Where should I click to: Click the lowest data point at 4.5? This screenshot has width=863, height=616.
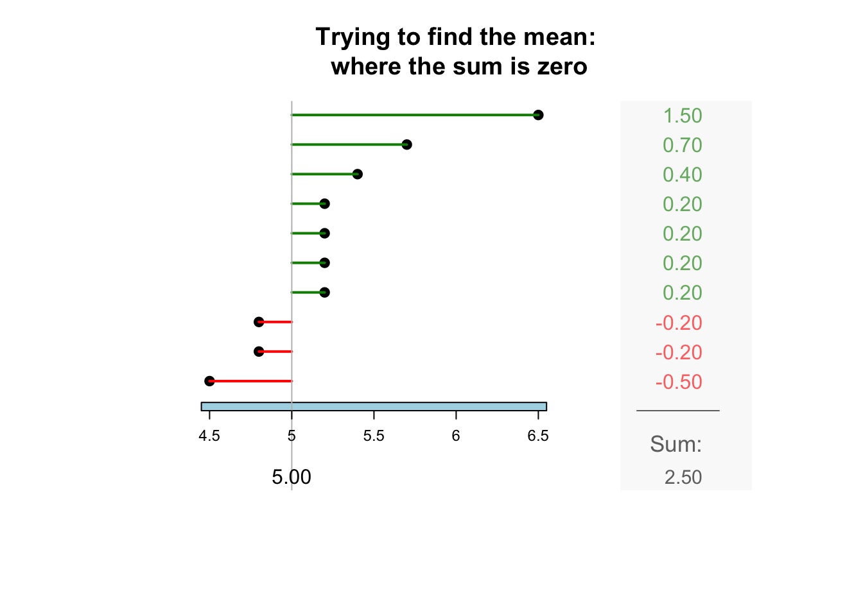click(209, 381)
